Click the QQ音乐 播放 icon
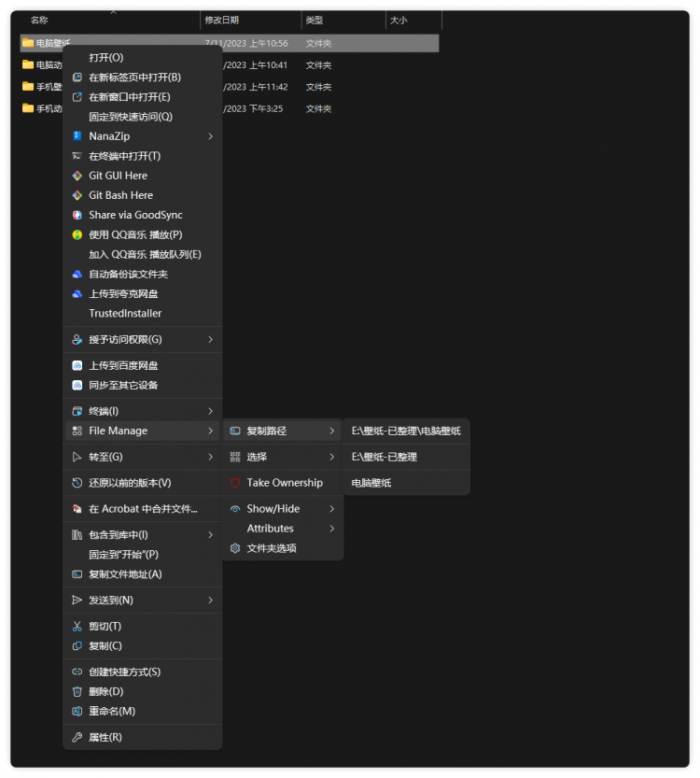 click(78, 234)
